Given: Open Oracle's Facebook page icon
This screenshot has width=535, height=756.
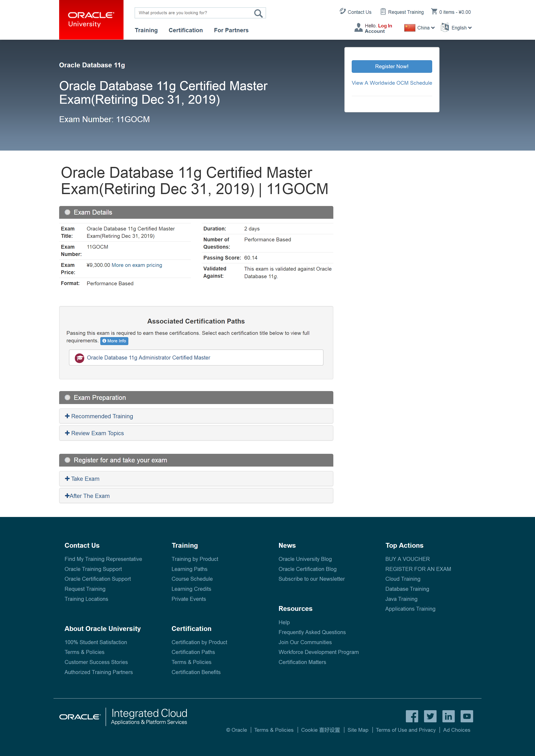Looking at the screenshot, I should (412, 716).
